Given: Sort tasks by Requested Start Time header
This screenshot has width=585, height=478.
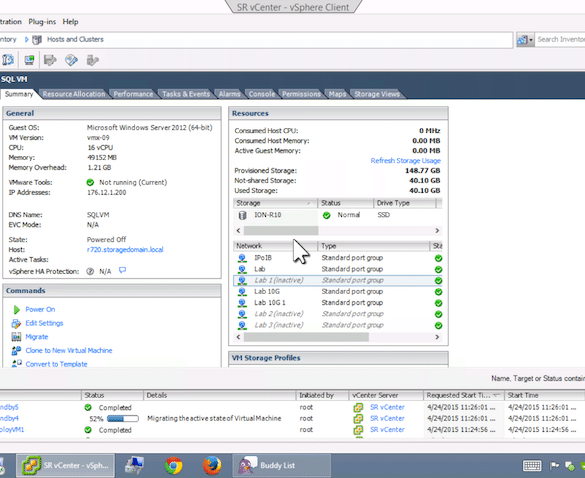Looking at the screenshot, I should point(463,395).
